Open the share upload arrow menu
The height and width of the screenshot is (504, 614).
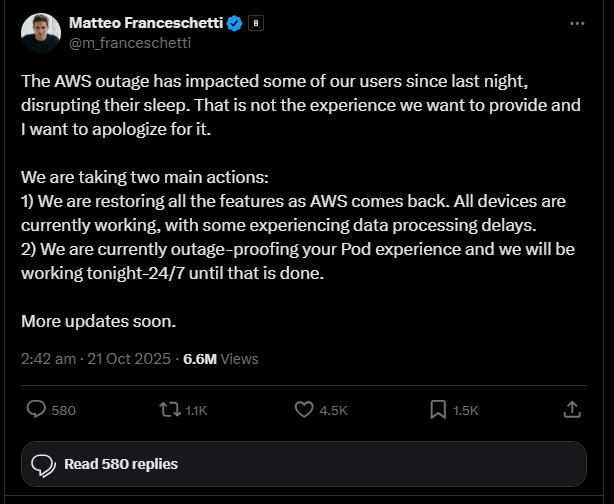tap(572, 409)
